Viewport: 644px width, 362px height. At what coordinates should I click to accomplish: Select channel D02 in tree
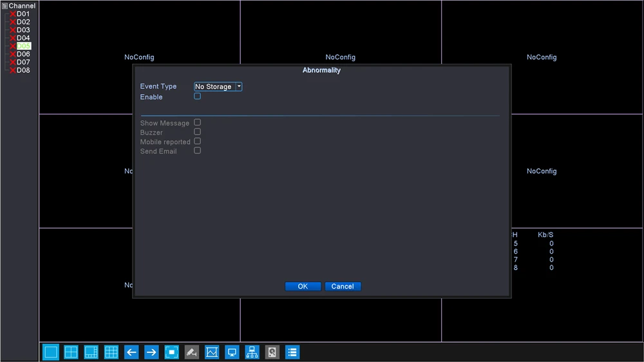tap(23, 22)
